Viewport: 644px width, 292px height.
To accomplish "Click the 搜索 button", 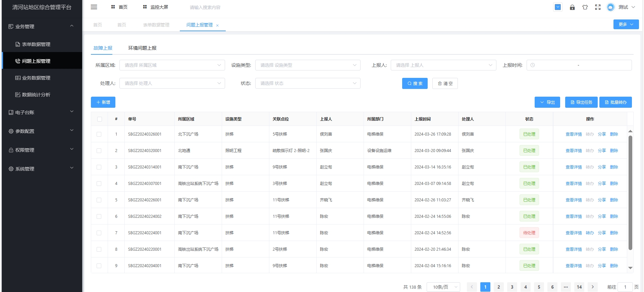I will tap(415, 84).
